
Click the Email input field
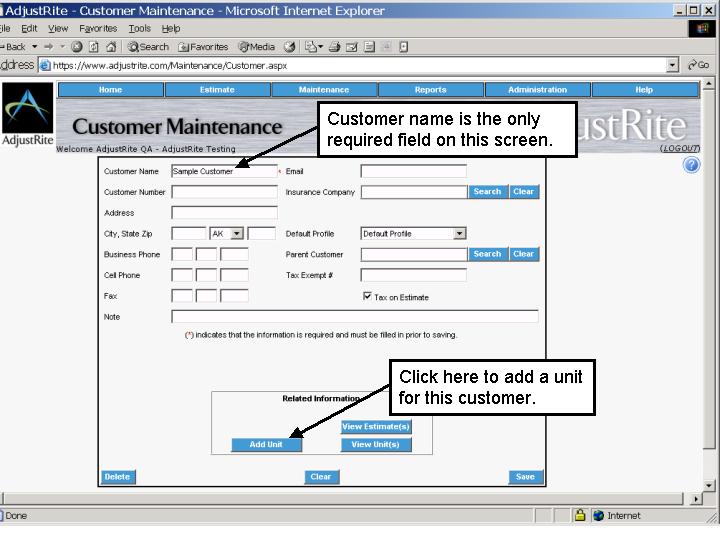pyautogui.click(x=413, y=171)
